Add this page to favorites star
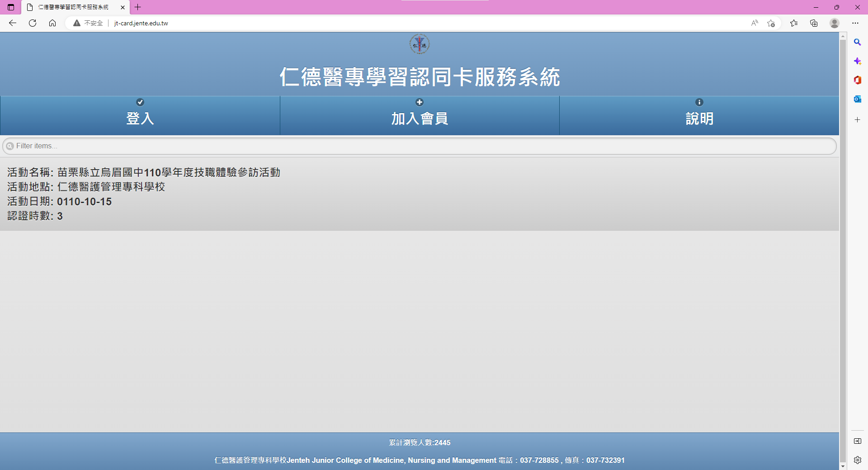 pos(771,23)
